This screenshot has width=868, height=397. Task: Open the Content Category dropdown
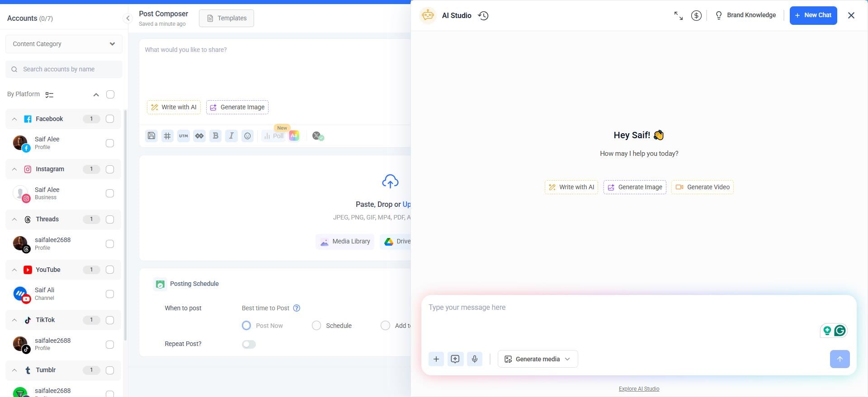point(64,44)
